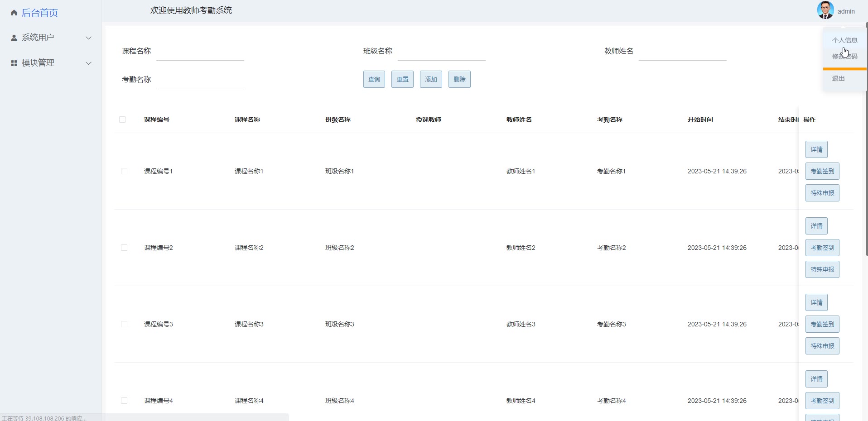Click the grid icon beside 模块管理
The height and width of the screenshot is (421, 868).
tap(14, 63)
